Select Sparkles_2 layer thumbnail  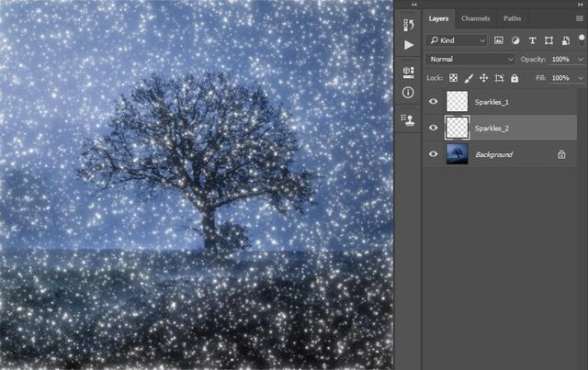[458, 128]
